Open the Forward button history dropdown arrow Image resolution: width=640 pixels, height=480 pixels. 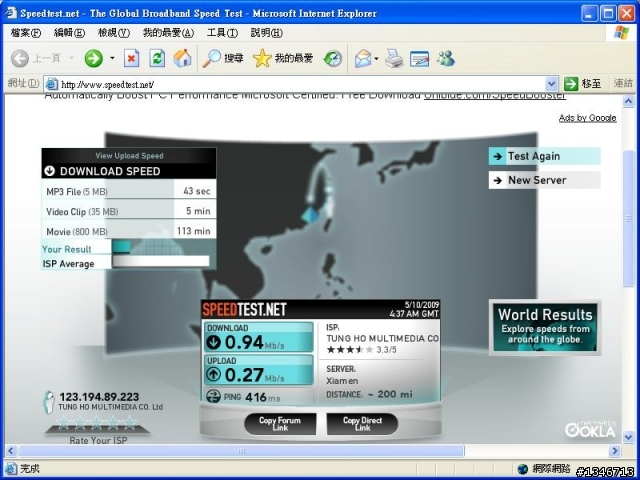(112, 58)
